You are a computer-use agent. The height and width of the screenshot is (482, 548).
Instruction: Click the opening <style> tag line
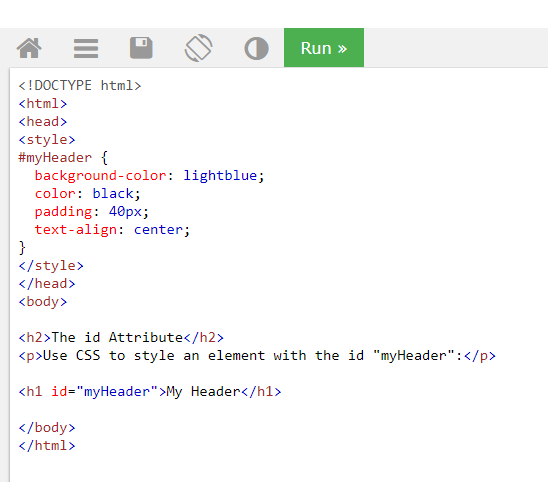47,140
